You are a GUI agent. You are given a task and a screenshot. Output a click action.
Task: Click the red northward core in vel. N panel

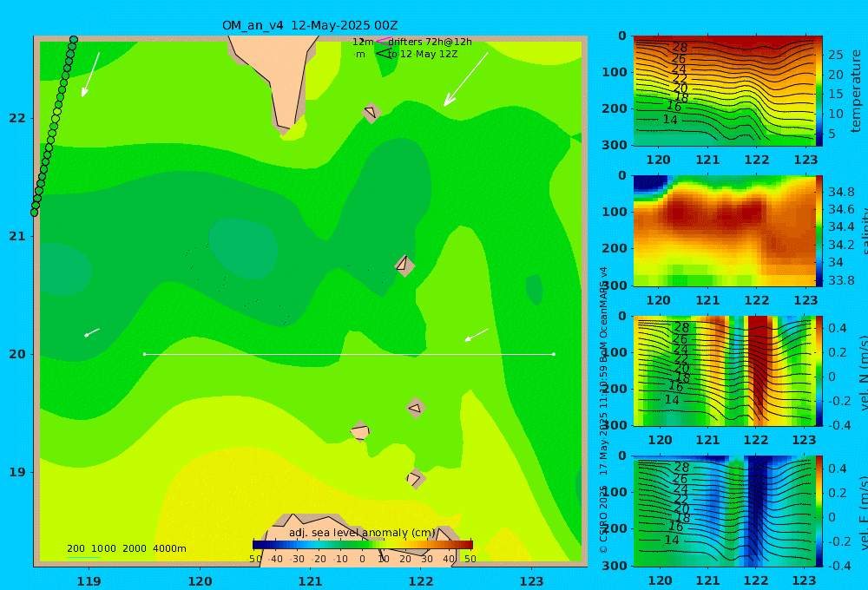760,360
